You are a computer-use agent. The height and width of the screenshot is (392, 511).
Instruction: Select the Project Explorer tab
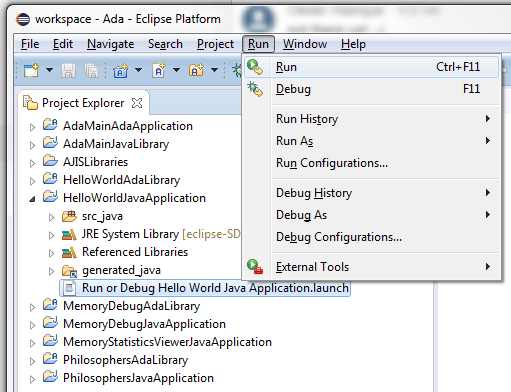83,103
